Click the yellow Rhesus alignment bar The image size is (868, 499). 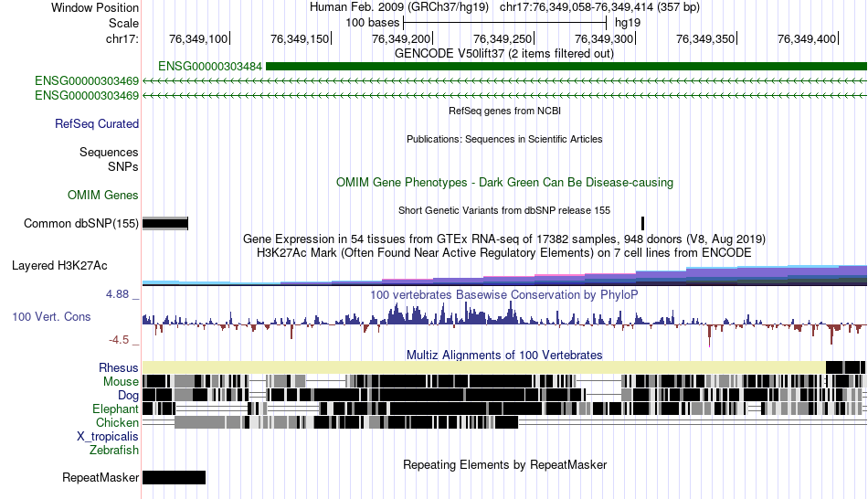click(x=484, y=367)
